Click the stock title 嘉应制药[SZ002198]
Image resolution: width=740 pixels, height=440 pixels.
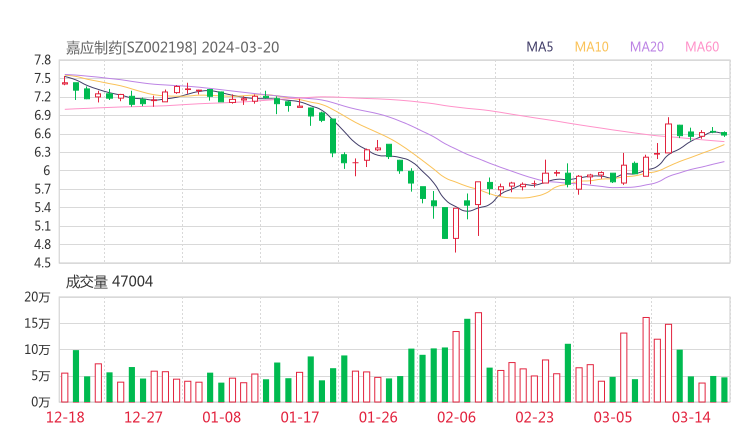pyautogui.click(x=132, y=47)
